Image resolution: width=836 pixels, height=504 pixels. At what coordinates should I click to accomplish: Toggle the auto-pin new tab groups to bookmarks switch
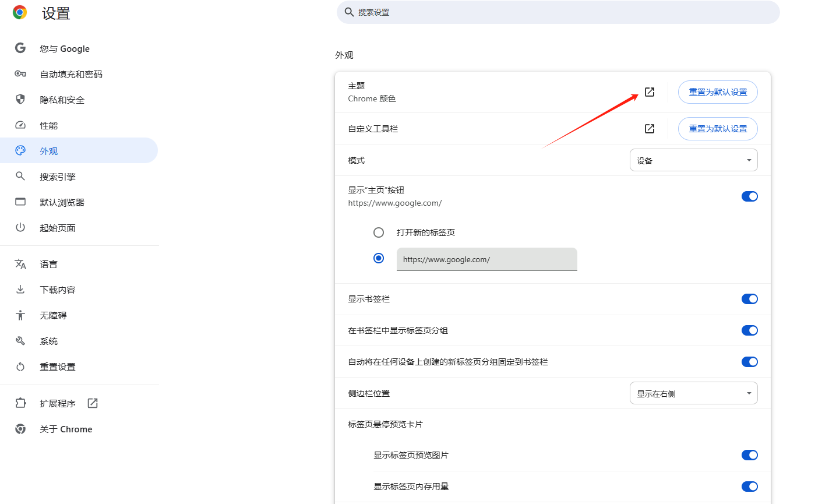750,362
